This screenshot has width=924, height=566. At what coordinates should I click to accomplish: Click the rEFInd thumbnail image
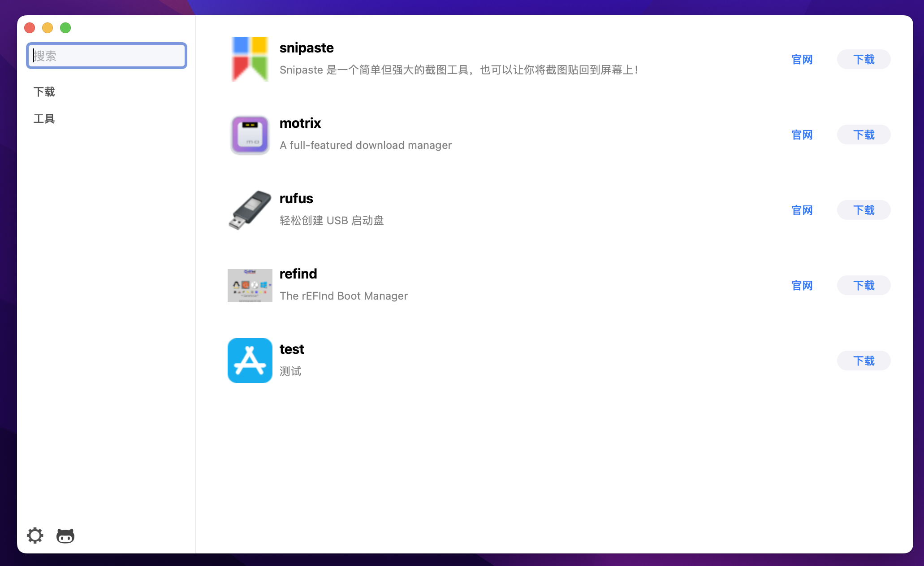click(250, 285)
